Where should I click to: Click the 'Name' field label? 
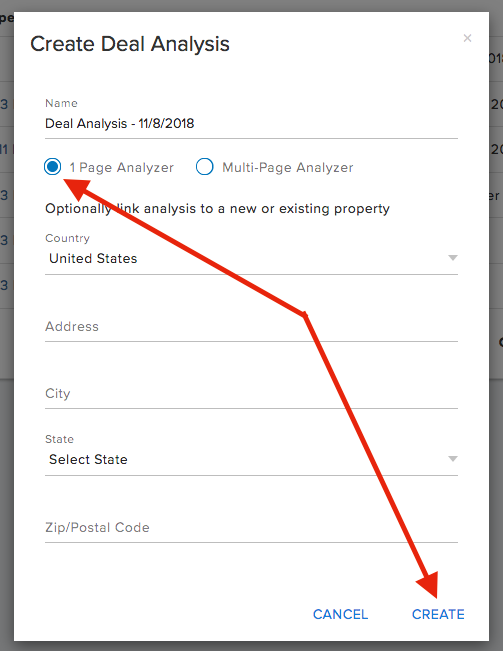(61, 103)
